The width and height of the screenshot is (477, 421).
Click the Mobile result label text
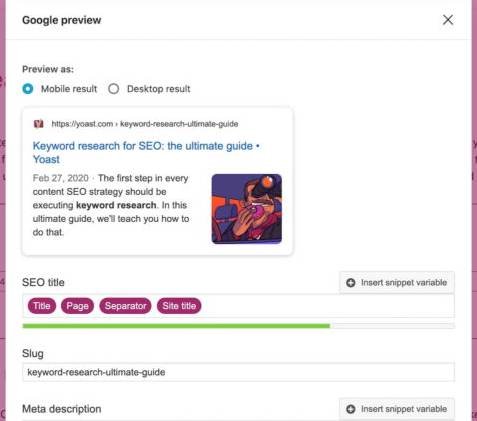click(69, 89)
